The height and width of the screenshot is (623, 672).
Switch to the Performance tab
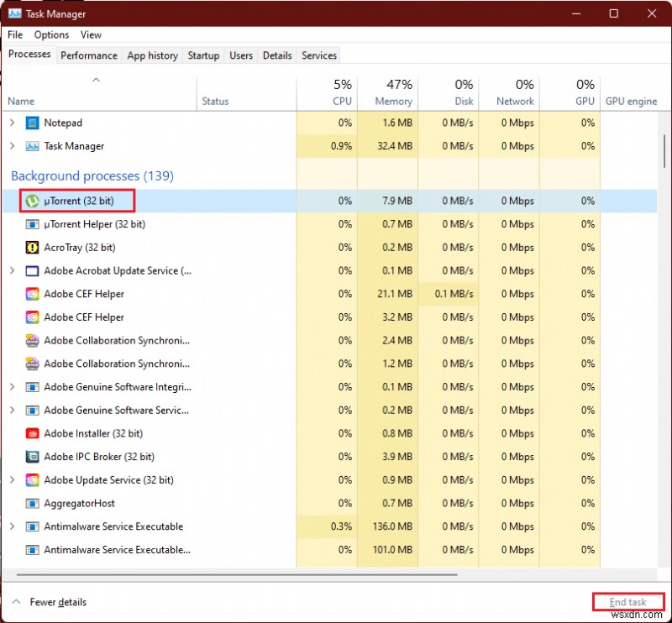tap(89, 55)
